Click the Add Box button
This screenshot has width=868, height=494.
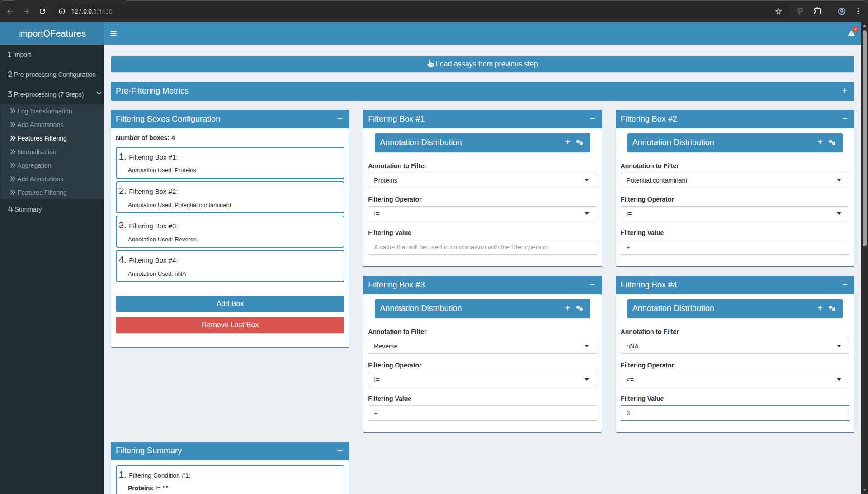click(230, 304)
